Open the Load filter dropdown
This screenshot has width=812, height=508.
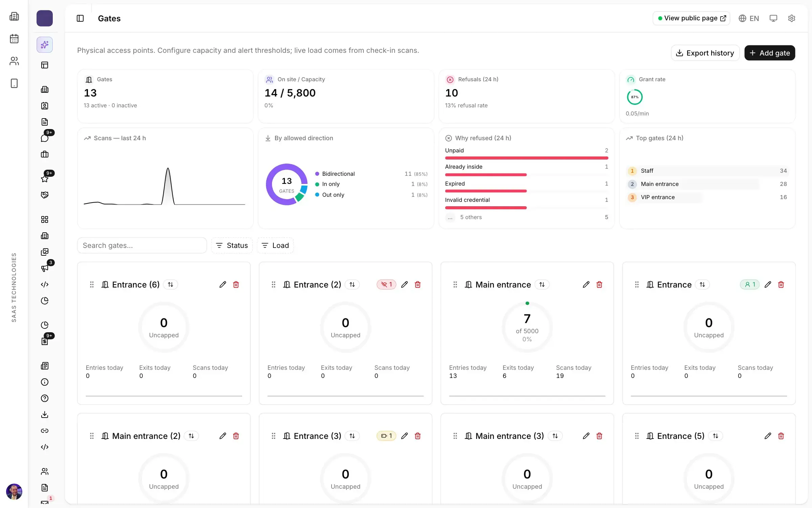[275, 246]
